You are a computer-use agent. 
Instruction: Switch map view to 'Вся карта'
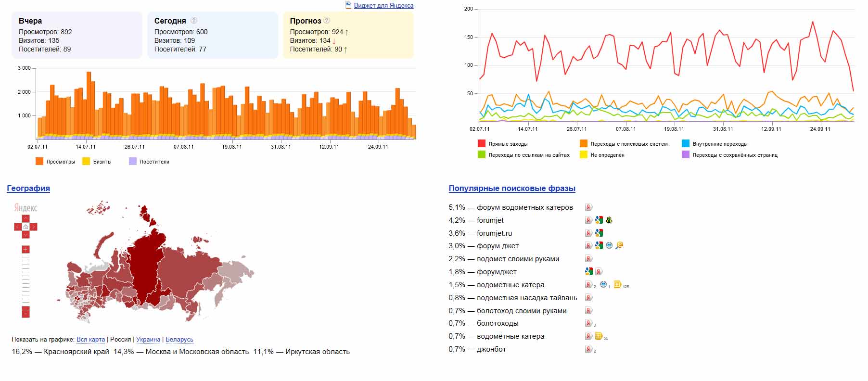coord(90,340)
